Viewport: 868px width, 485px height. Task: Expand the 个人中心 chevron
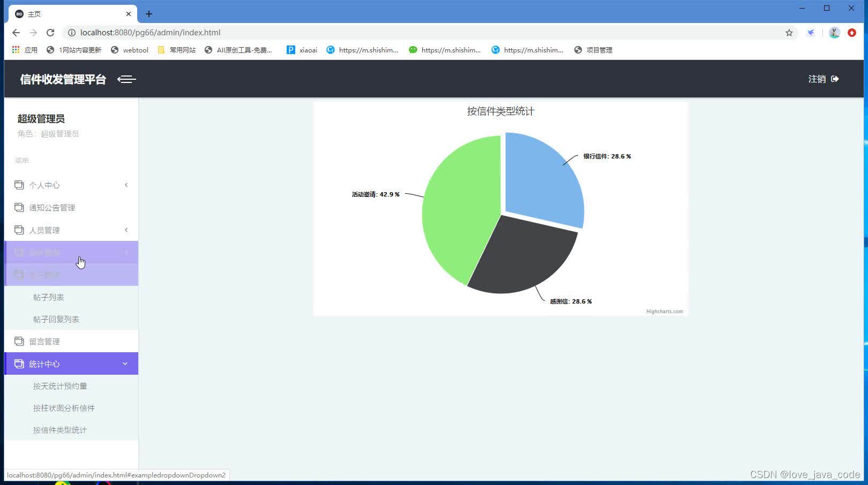click(126, 185)
